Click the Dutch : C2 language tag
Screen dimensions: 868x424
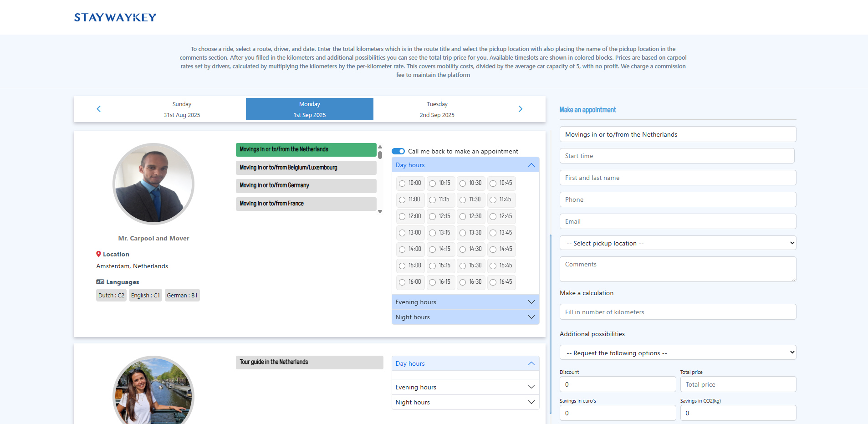click(x=111, y=295)
